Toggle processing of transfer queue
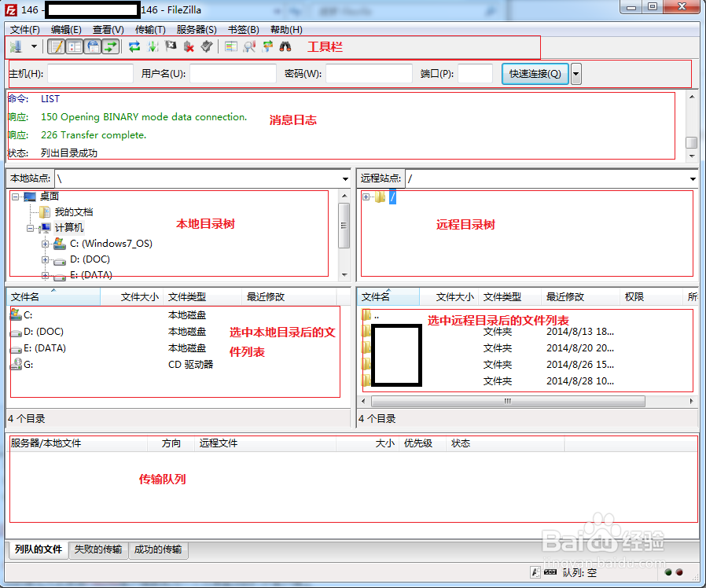Viewport: 706px width, 588px height. coord(153,46)
